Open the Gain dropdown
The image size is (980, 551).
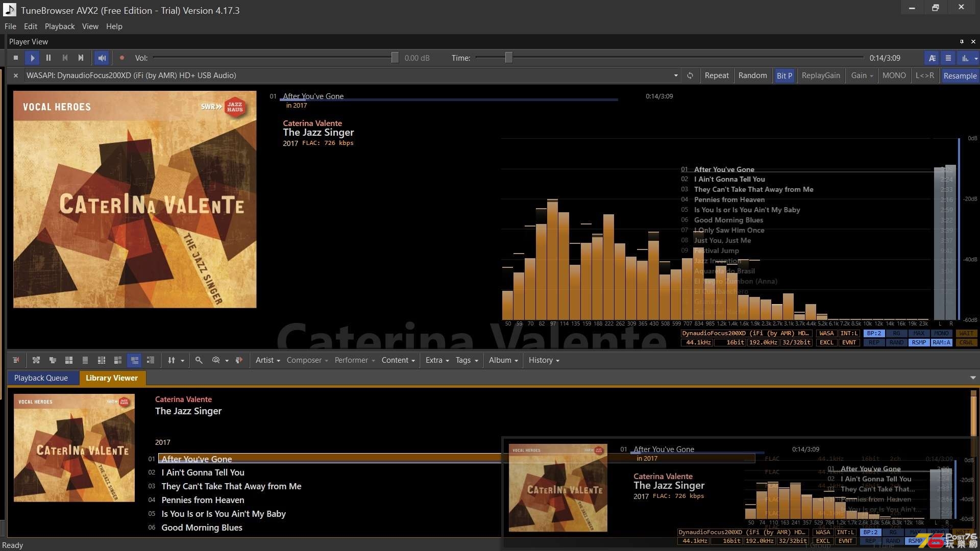(862, 76)
